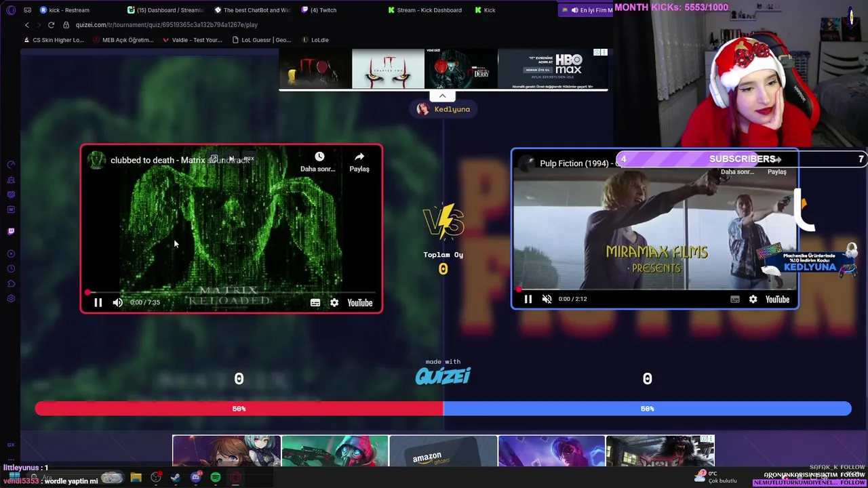
Task: Open Extensions puzzle icon in the sidebar
Action: [x=11, y=283]
